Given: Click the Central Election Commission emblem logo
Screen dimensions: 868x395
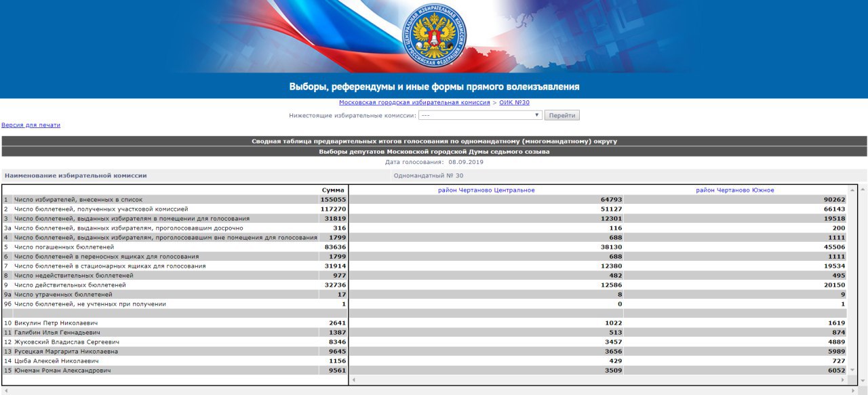Looking at the screenshot, I should click(435, 35).
